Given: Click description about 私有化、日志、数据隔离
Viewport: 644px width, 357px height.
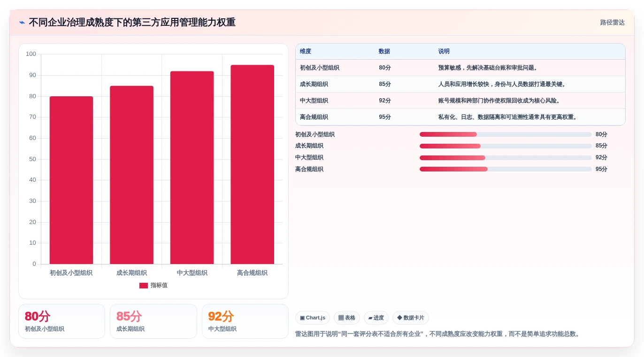Looking at the screenshot, I should pyautogui.click(x=508, y=117).
